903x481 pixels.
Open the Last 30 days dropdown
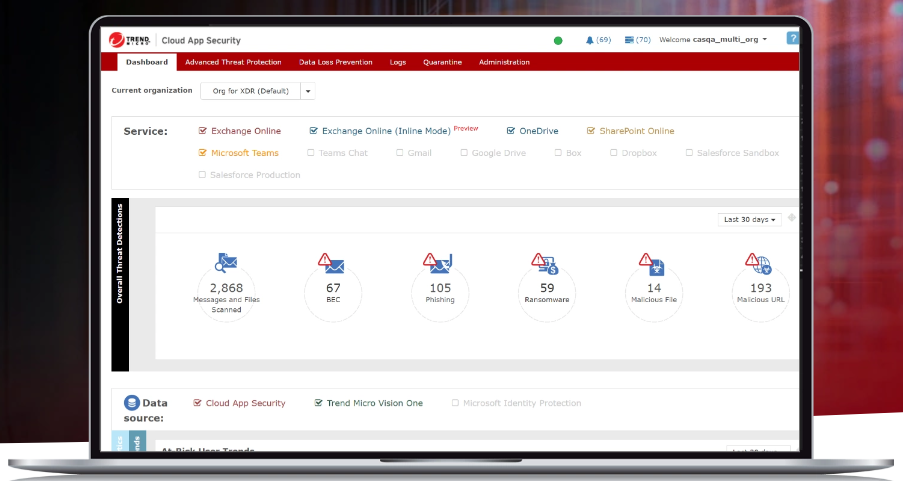749,219
